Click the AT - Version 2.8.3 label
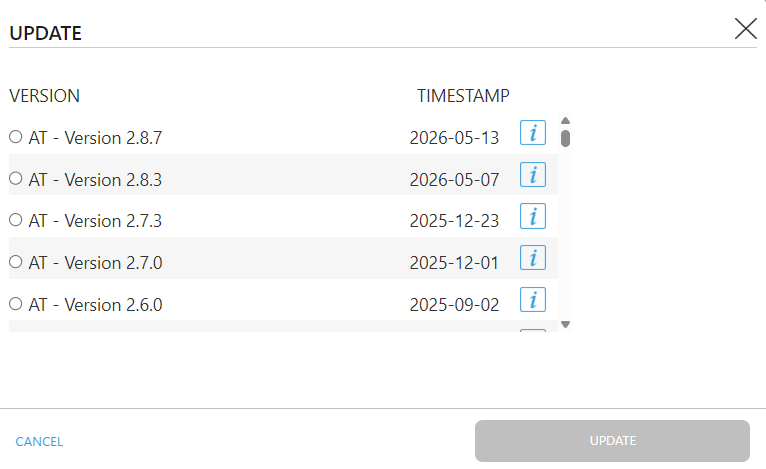Image resolution: width=766 pixels, height=469 pixels. (95, 180)
